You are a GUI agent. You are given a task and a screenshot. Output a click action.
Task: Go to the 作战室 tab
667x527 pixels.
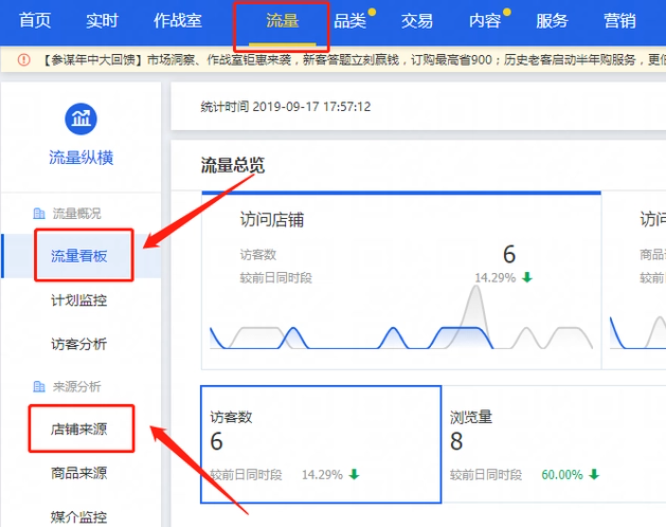click(176, 21)
